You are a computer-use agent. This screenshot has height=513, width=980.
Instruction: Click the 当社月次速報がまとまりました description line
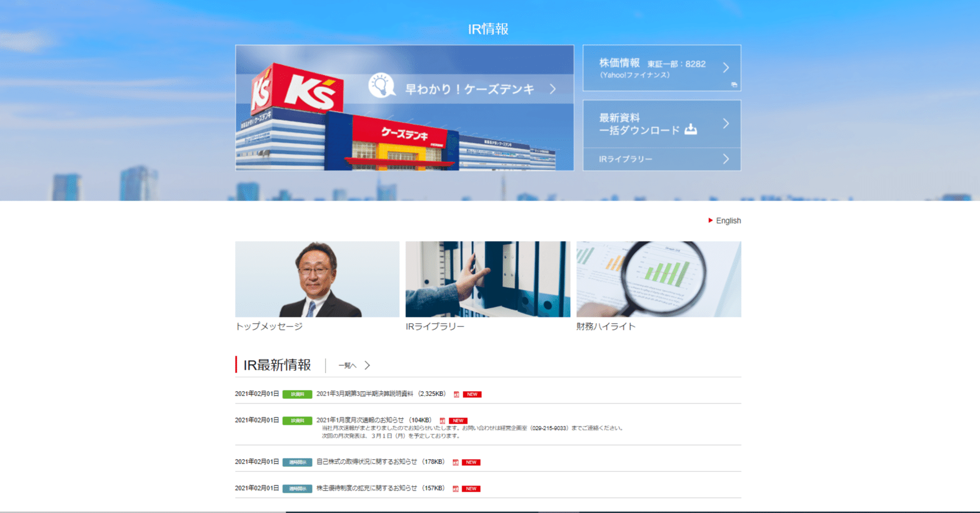[472, 428]
